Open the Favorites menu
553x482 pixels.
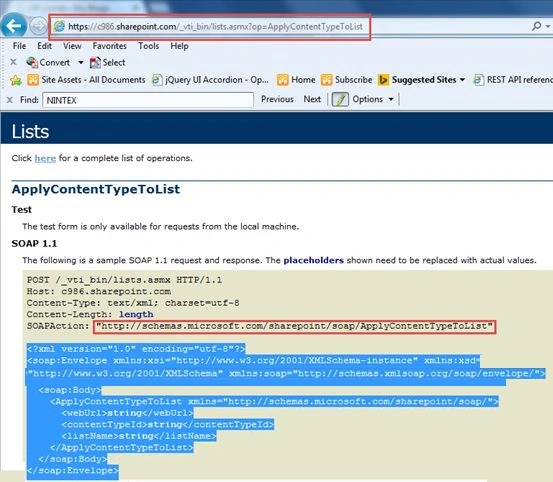[109, 46]
